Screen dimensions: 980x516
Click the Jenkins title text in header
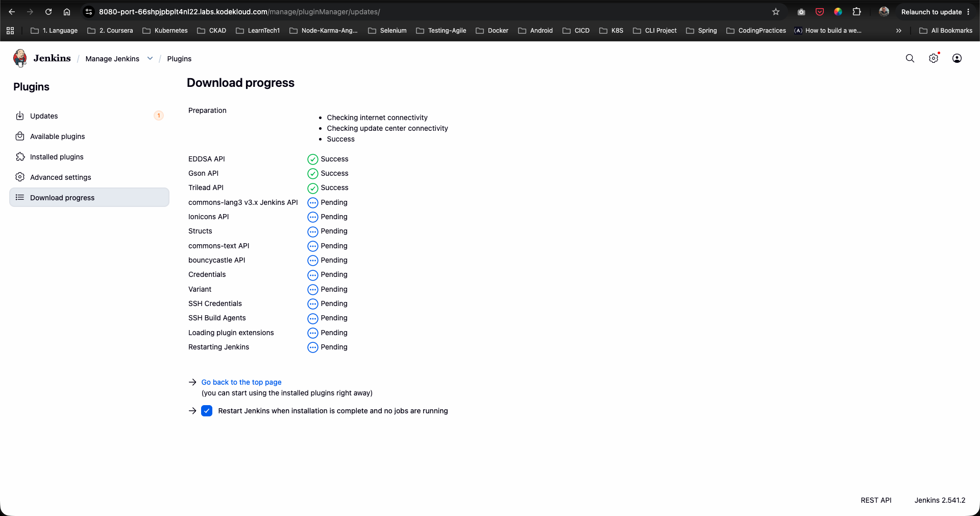[x=52, y=58]
